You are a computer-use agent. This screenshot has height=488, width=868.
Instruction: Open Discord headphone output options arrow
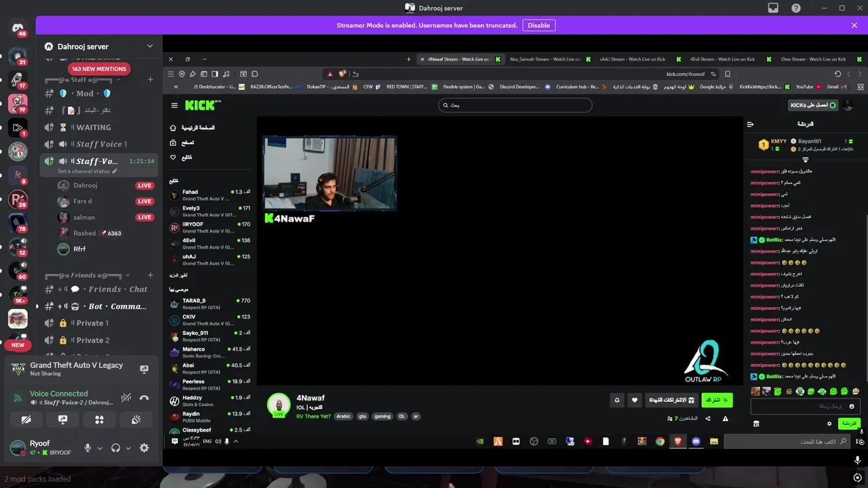(x=128, y=448)
